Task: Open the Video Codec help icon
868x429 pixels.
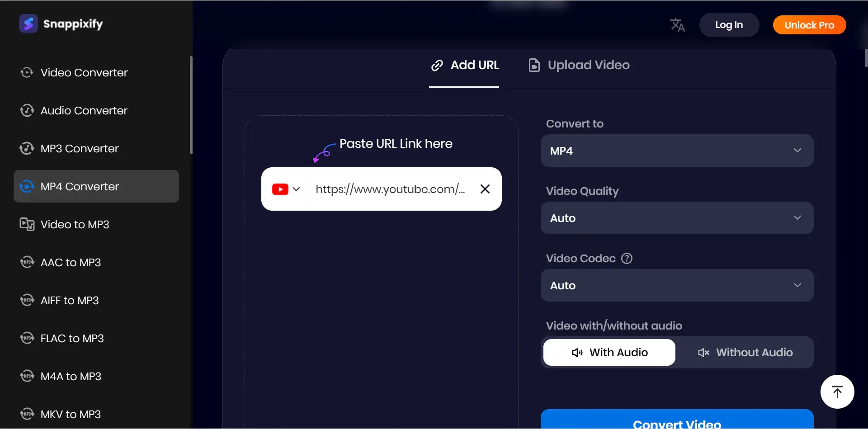Action: click(x=627, y=258)
